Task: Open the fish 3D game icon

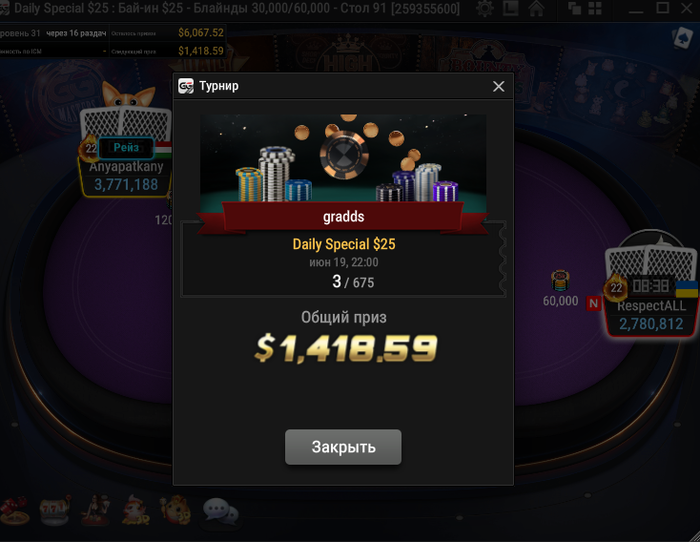Action: pos(136,510)
